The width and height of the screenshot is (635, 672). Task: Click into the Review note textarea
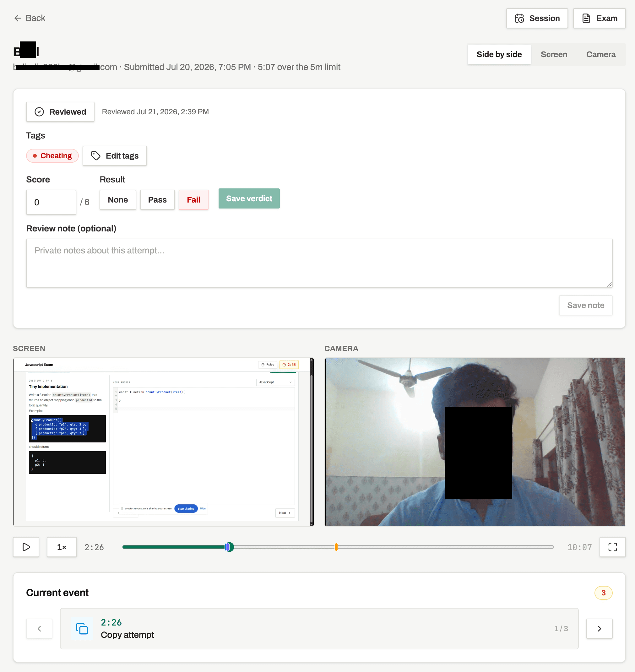319,263
